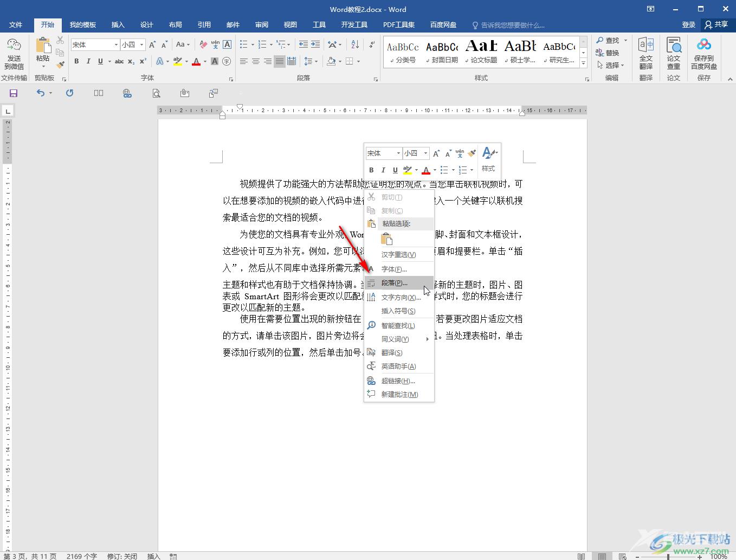Click the Paste icon in ribbon
736x560 pixels.
[x=43, y=46]
